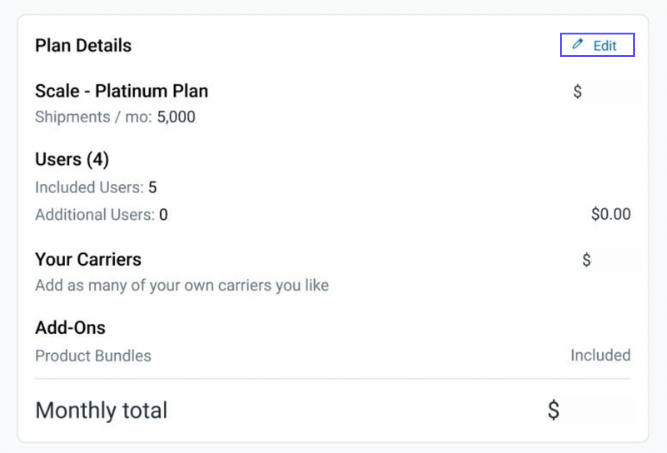
Task: Click the Add-Ons heading
Action: tap(70, 328)
